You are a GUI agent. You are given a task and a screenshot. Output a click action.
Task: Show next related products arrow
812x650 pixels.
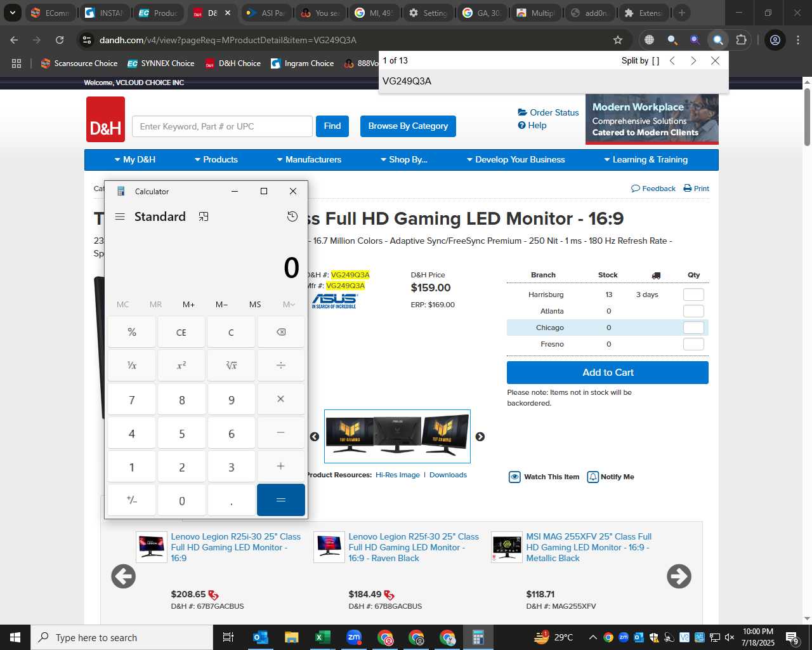[679, 576]
